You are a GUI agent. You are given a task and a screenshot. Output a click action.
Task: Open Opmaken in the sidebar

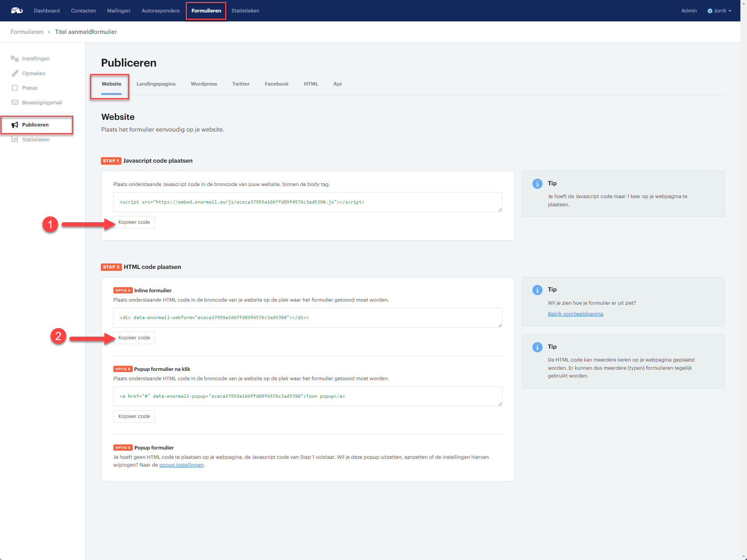33,74
